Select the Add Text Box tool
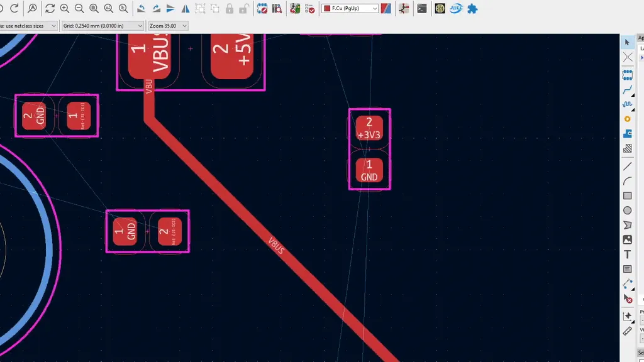The height and width of the screenshot is (362, 644). [x=627, y=269]
